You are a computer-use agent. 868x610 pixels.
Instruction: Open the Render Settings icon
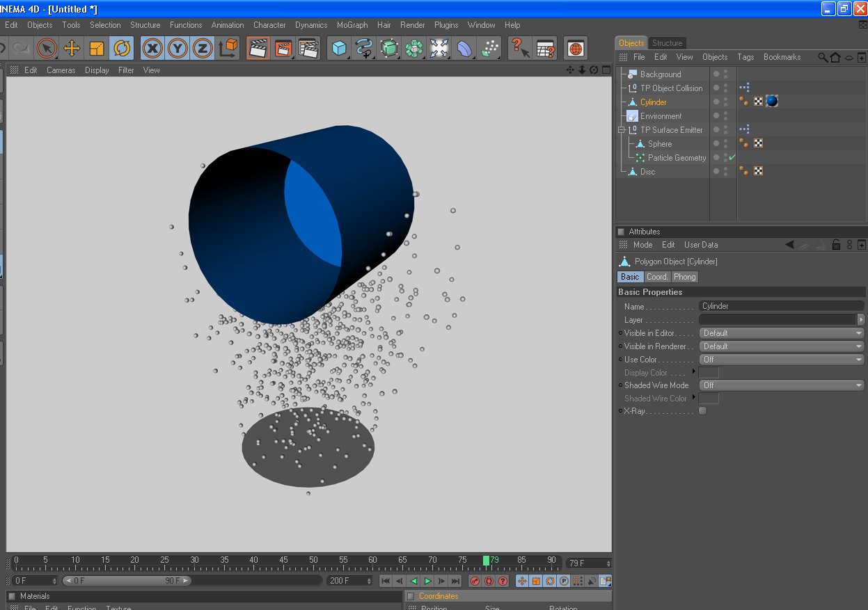pyautogui.click(x=308, y=48)
